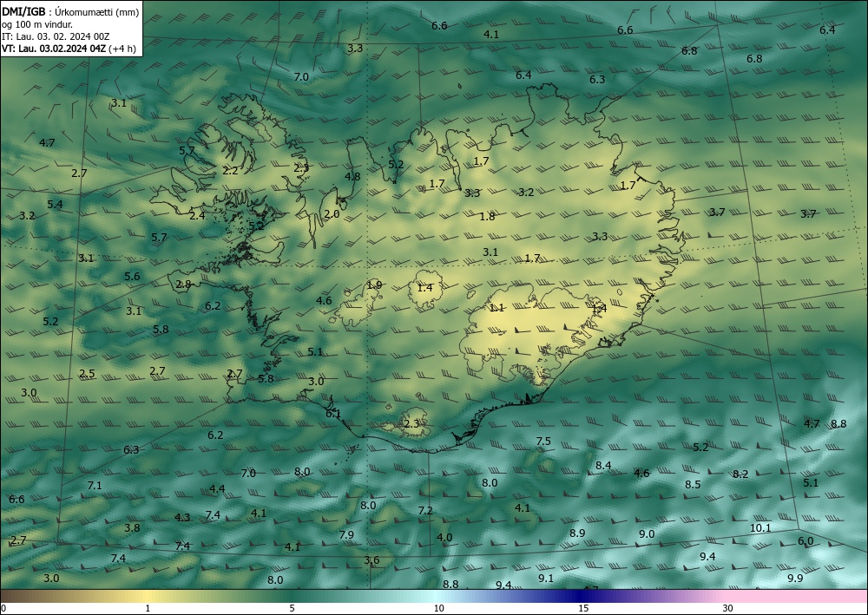This screenshot has width=868, height=615.
Task: Click the colour scale label '0'
Action: 3,608
